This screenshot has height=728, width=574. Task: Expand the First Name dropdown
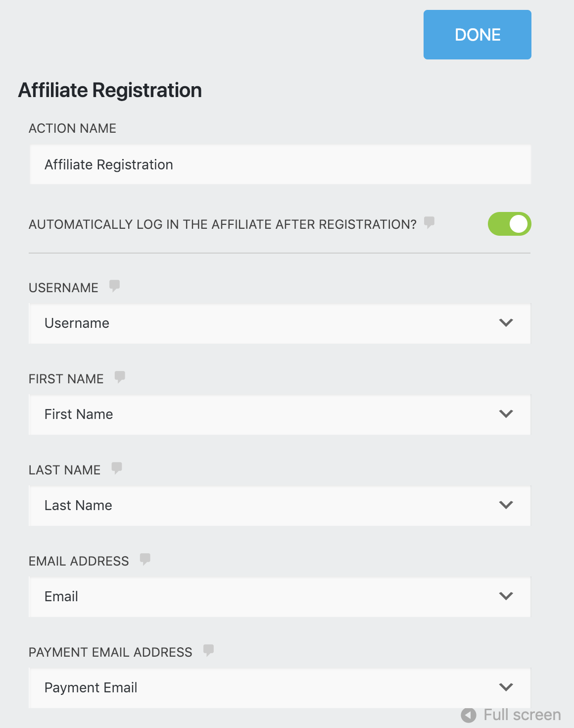point(506,414)
